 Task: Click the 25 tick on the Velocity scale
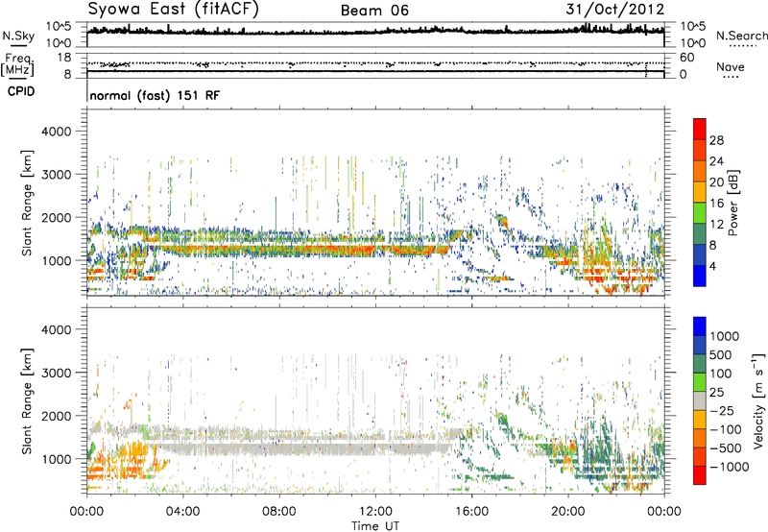coord(716,392)
